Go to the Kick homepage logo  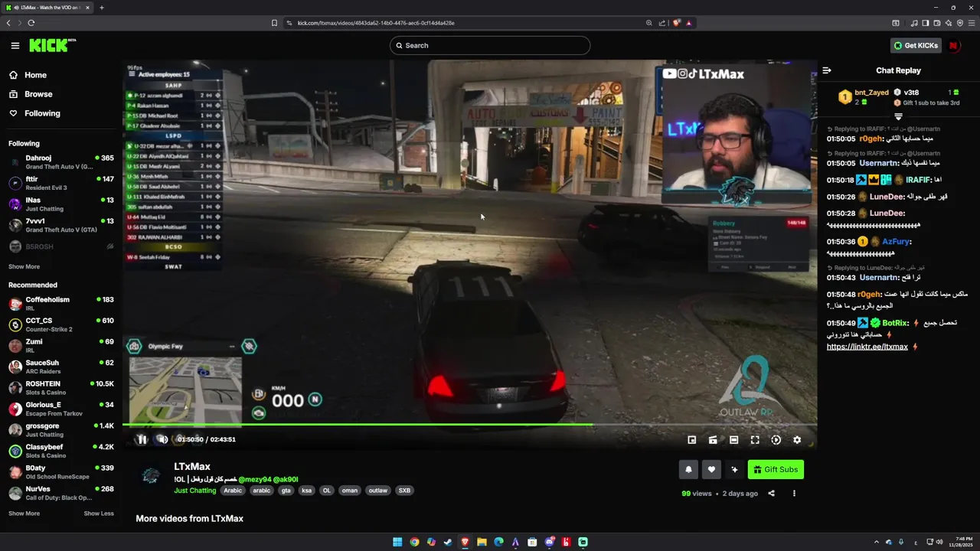(52, 45)
